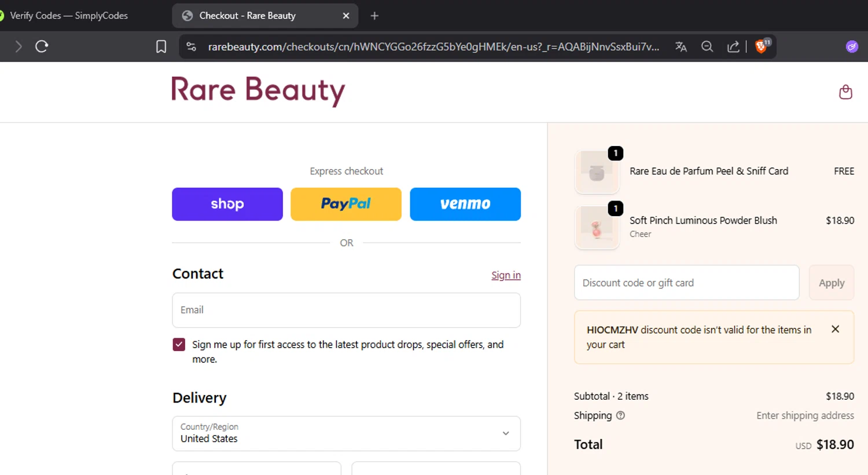Viewport: 868px width, 475px height.
Task: Click the Total USD $18.90 amount
Action: point(825,445)
